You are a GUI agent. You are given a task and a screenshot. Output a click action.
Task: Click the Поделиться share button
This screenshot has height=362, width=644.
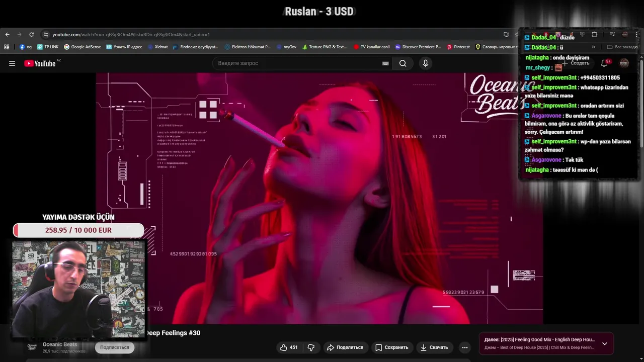[x=345, y=347]
